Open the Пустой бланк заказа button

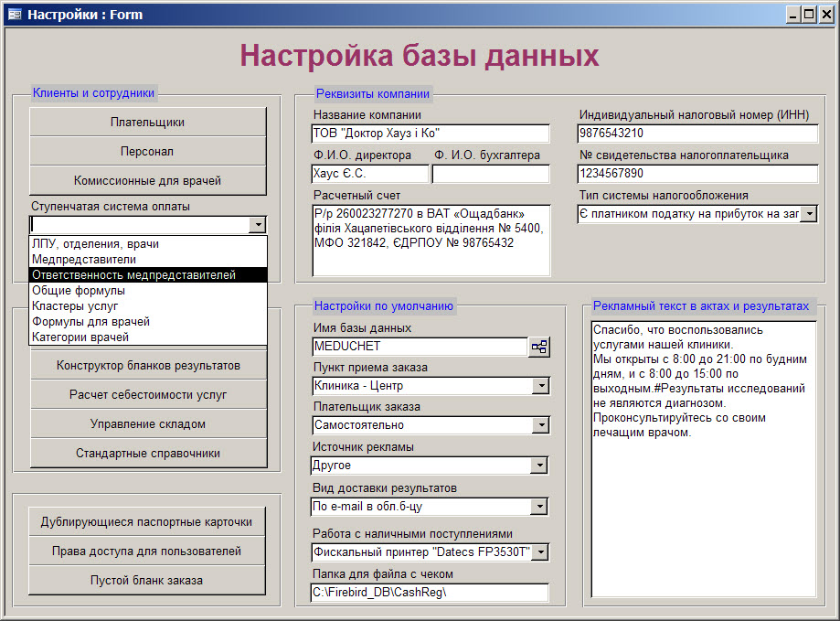(147, 580)
